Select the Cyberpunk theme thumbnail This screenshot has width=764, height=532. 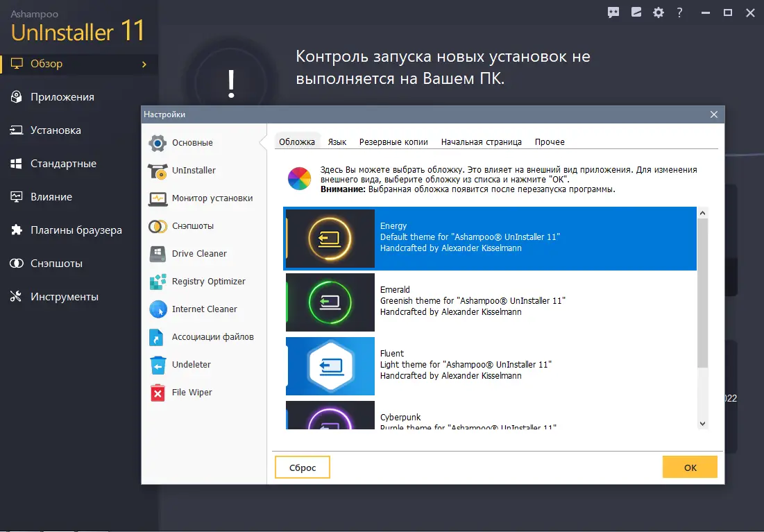click(x=330, y=415)
